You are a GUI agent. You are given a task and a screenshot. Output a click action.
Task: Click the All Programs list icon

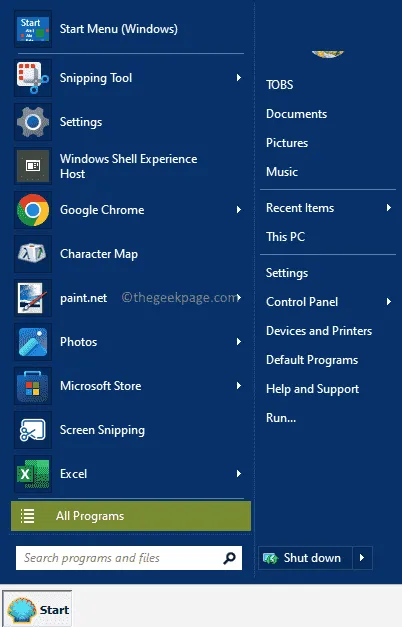coord(28,516)
